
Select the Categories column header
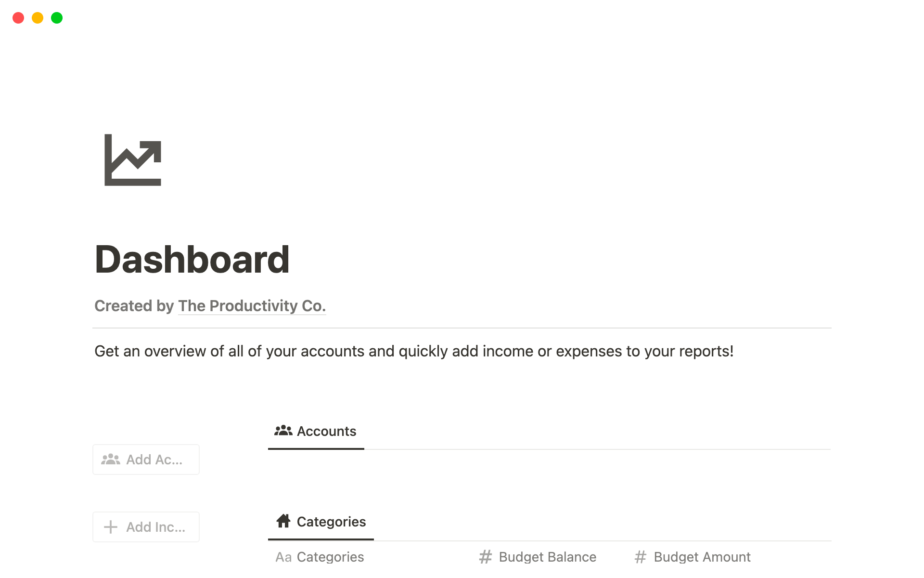coord(331,557)
